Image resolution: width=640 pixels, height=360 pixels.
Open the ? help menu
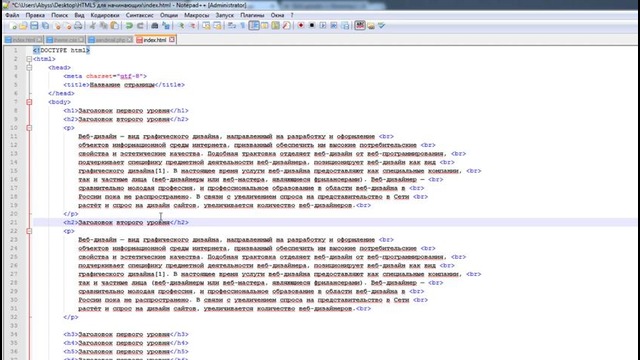pos(292,15)
